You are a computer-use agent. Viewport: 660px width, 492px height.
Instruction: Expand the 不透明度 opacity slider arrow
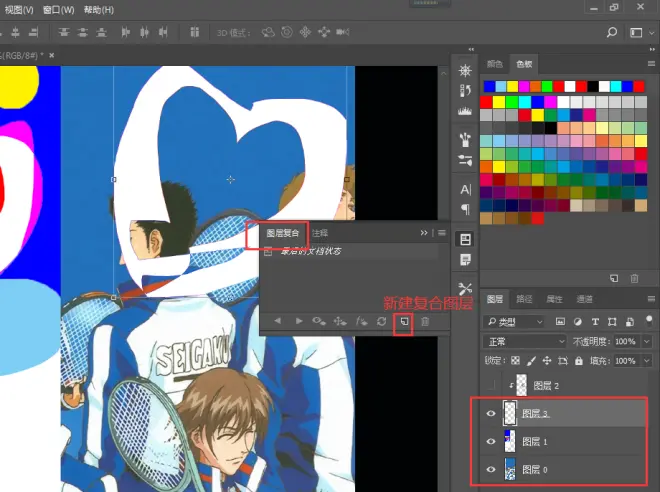coord(647,341)
